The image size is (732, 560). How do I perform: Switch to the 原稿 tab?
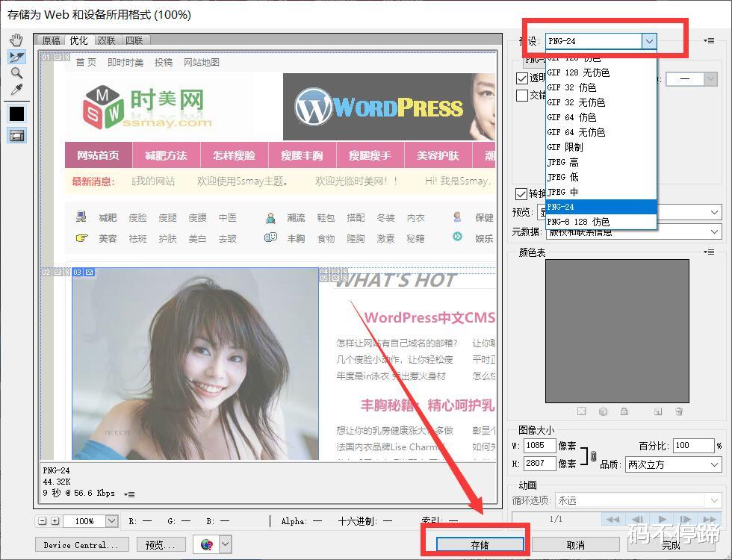[x=53, y=40]
